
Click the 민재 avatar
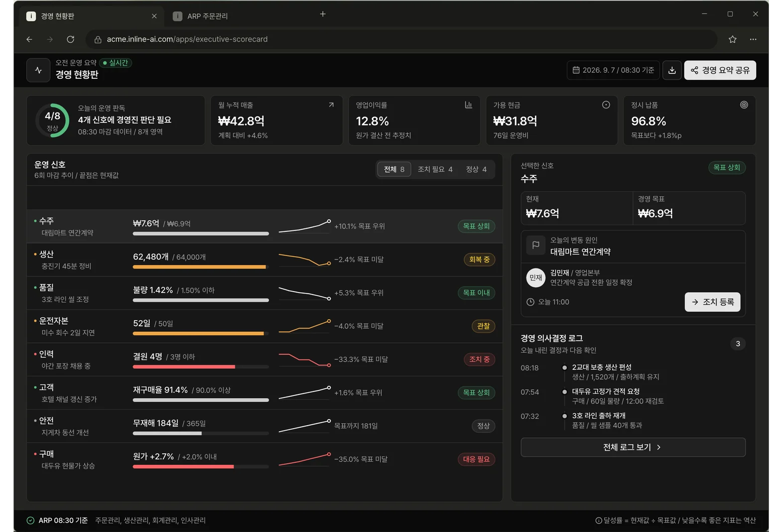click(x=536, y=278)
